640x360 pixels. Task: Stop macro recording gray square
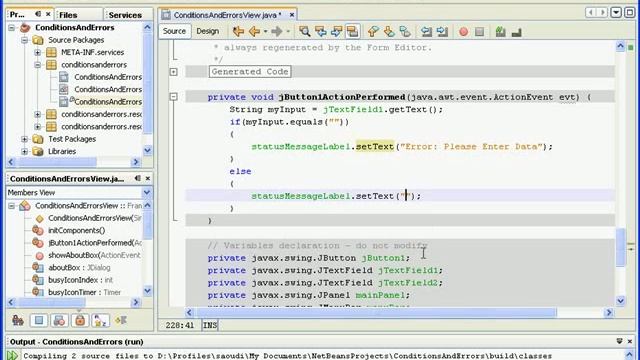pos(480,31)
